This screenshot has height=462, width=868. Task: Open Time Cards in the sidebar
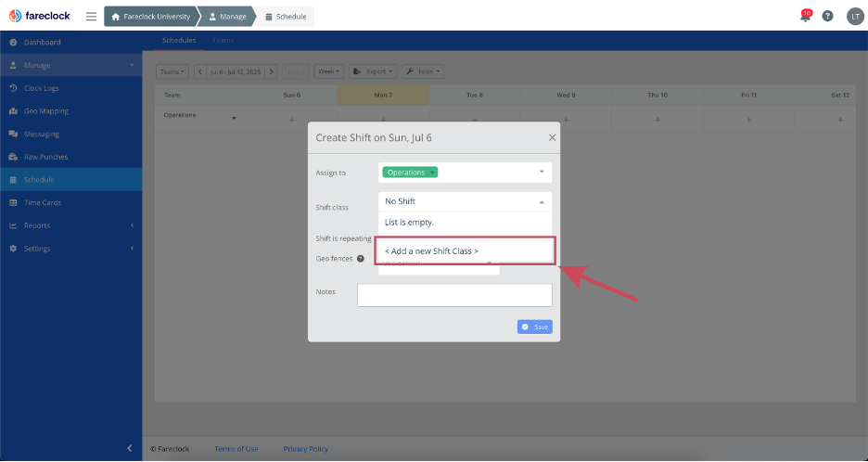[70, 203]
